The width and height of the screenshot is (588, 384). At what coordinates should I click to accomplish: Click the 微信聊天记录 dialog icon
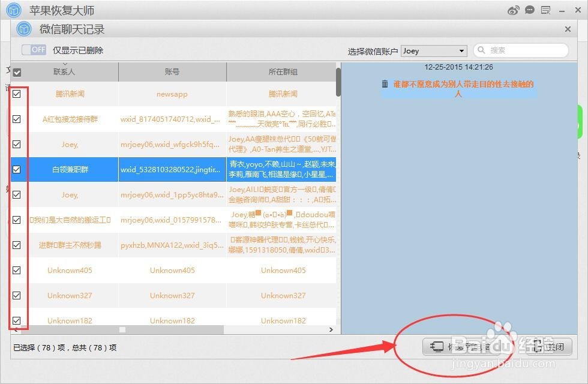pos(24,29)
